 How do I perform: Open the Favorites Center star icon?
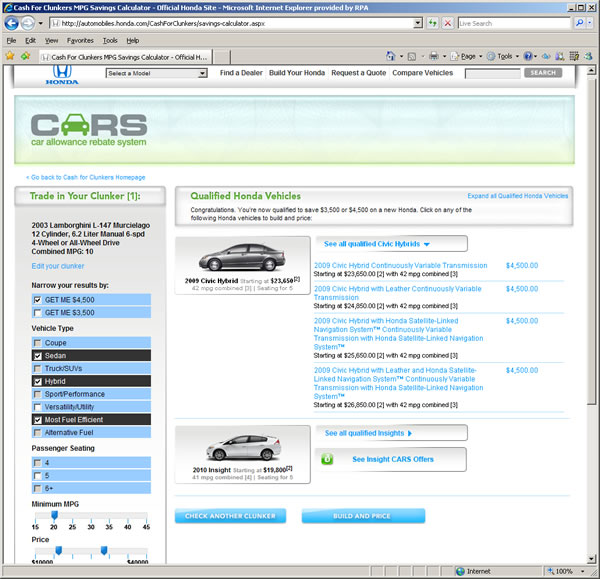pos(11,57)
